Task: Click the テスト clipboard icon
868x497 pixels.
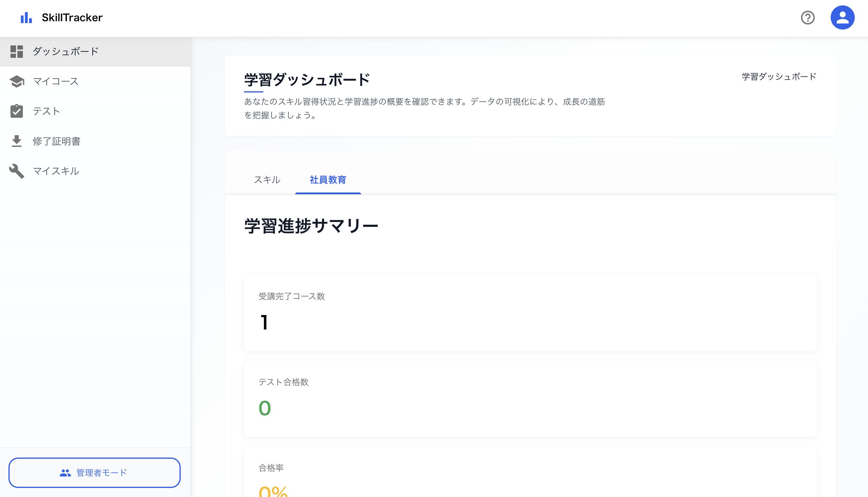Action: [x=17, y=111]
